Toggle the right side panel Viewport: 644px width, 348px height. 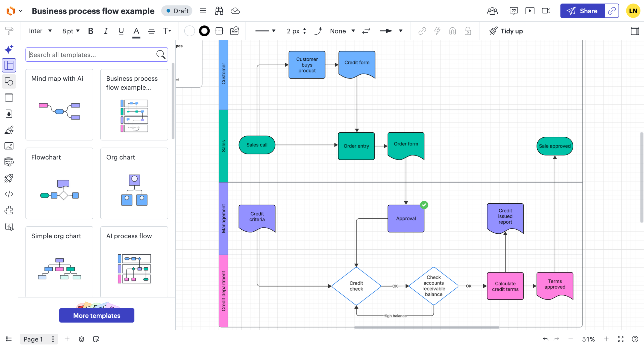pos(635,31)
